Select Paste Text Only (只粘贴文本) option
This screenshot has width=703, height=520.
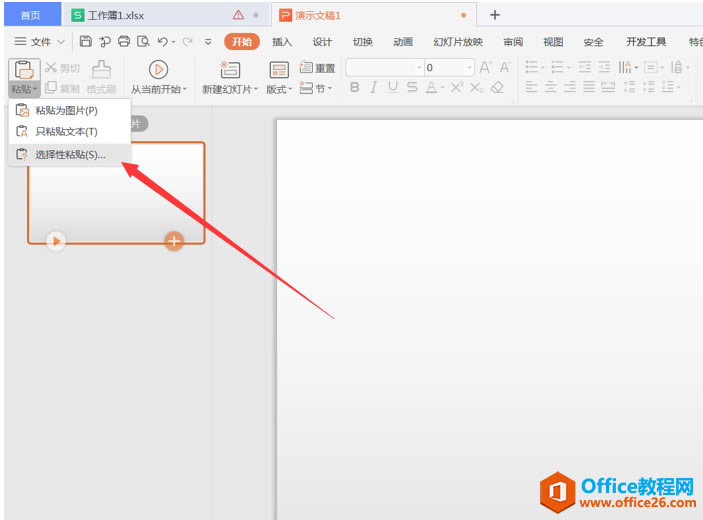69,131
